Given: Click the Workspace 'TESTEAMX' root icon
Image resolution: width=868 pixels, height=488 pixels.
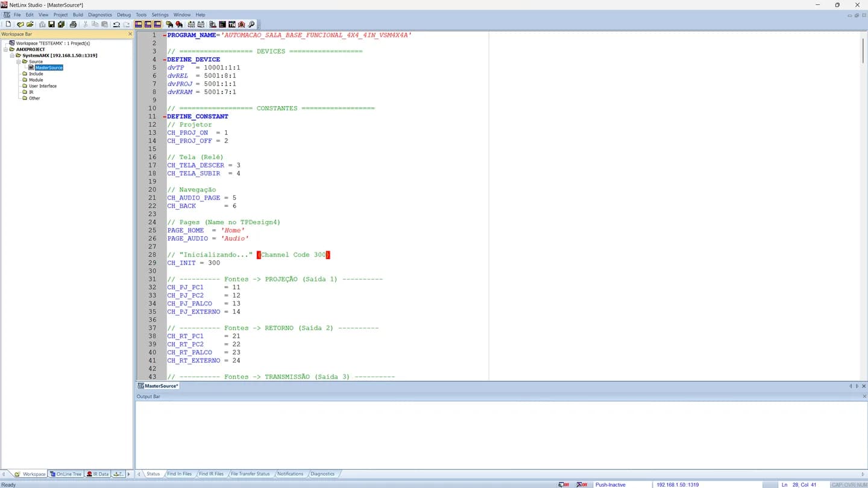Looking at the screenshot, I should pos(11,43).
